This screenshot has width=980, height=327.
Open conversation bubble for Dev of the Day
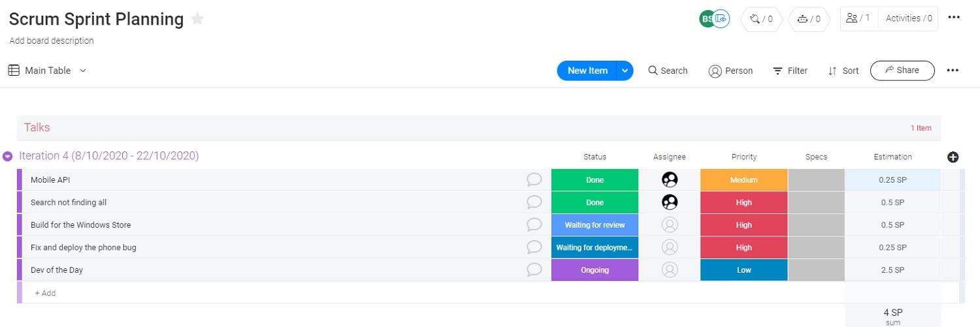[534, 270]
